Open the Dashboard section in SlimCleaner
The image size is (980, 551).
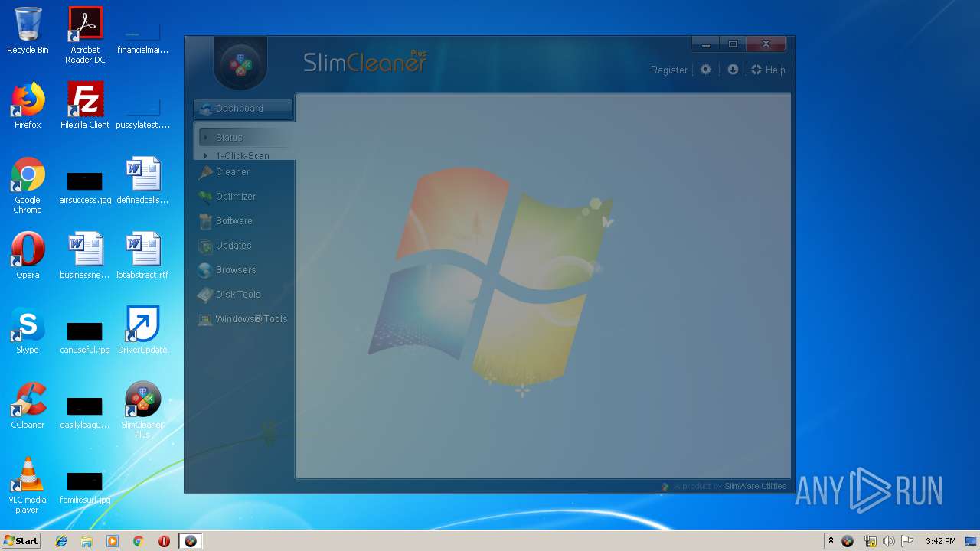(x=243, y=109)
